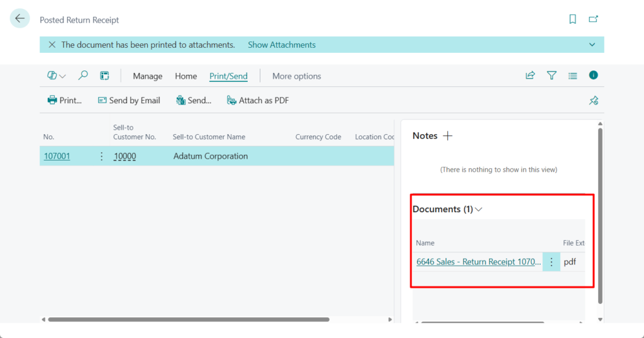Expand the notification bar chevron
Screen dimensions: 644x338
click(592, 45)
